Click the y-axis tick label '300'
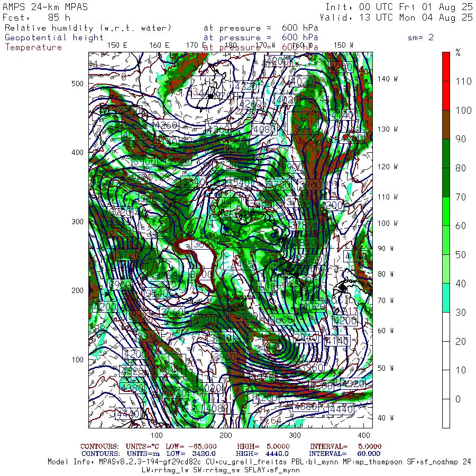The height and width of the screenshot is (476, 476). pyautogui.click(x=77, y=222)
